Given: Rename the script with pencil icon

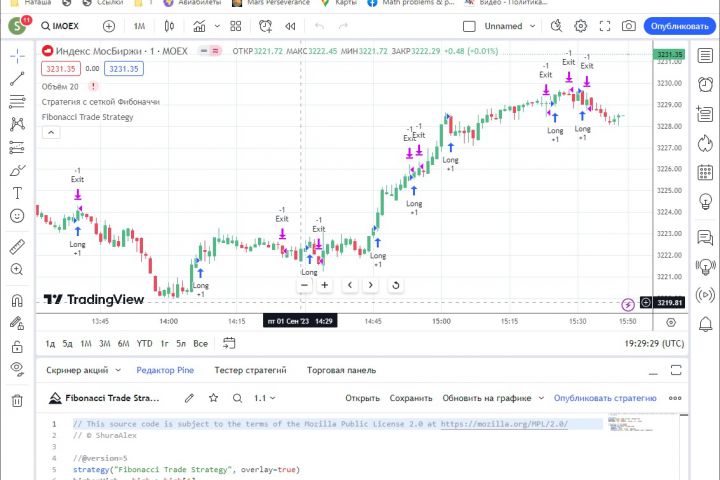Looking at the screenshot, I should (x=189, y=398).
